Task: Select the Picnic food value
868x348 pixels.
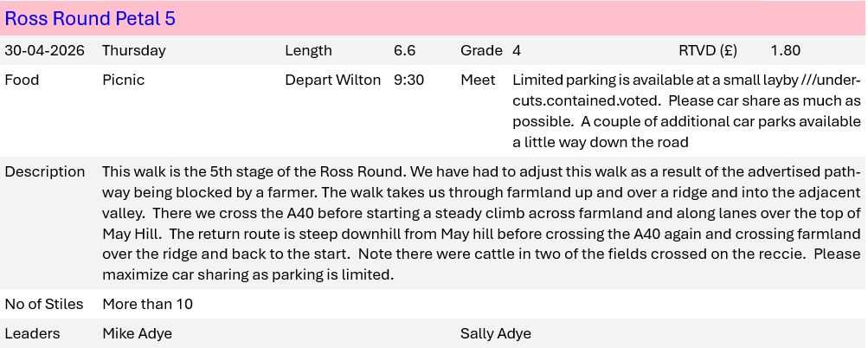Action: (x=123, y=80)
